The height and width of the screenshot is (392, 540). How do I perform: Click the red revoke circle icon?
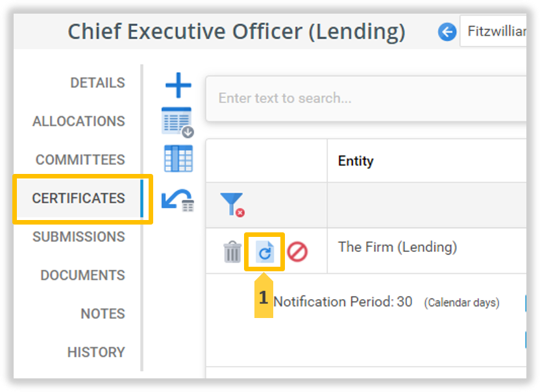[297, 252]
